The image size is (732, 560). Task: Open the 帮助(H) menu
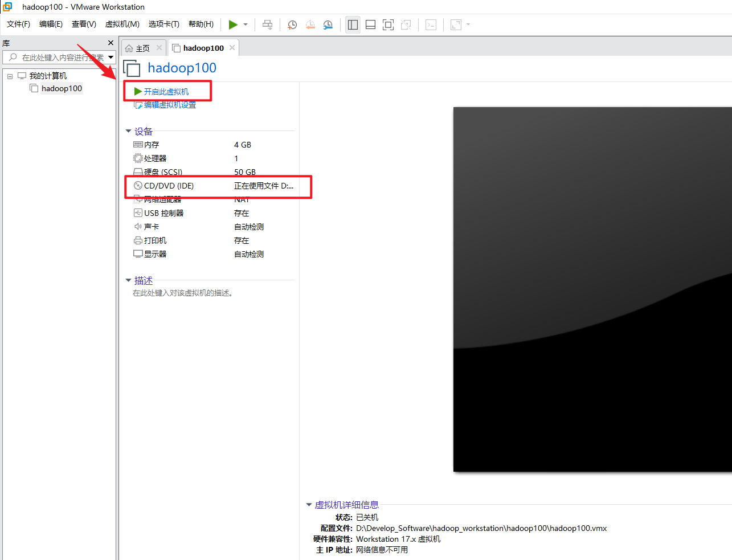[201, 24]
